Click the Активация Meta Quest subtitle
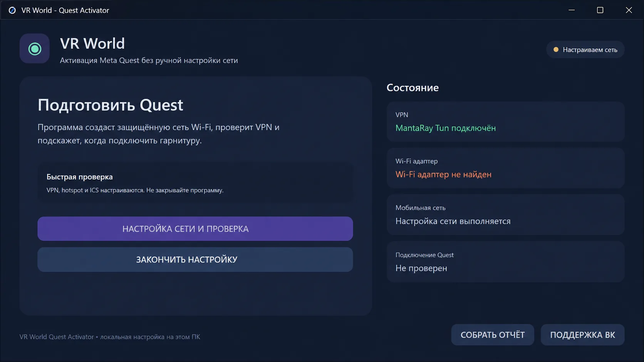Viewport: 644px width, 362px height. click(x=149, y=60)
